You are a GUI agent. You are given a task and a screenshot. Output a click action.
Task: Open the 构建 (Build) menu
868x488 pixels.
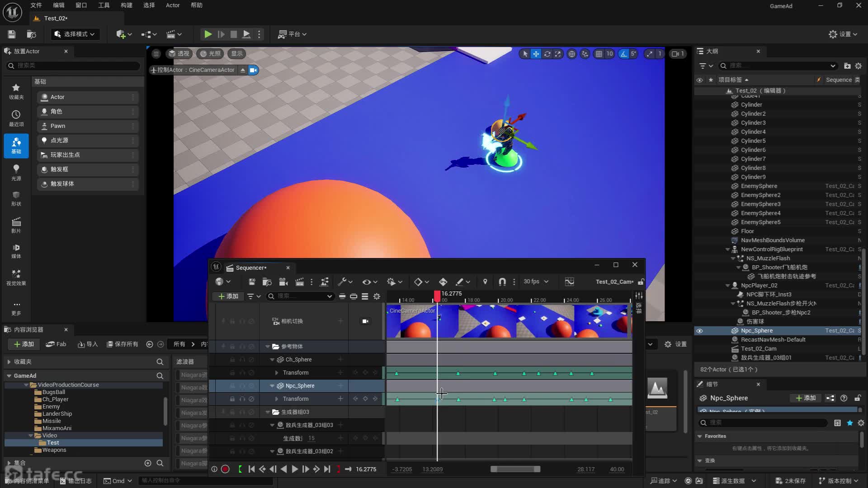126,5
